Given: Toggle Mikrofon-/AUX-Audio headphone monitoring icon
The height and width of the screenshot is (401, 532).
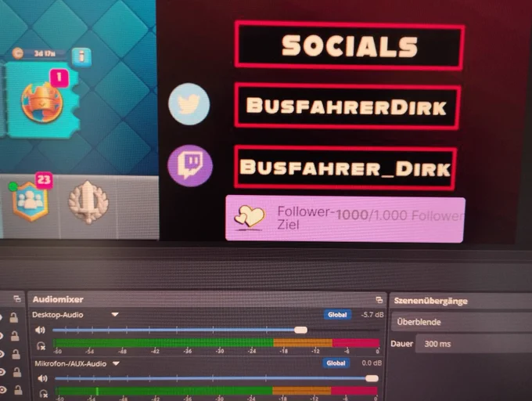Looking at the screenshot, I should (44, 394).
